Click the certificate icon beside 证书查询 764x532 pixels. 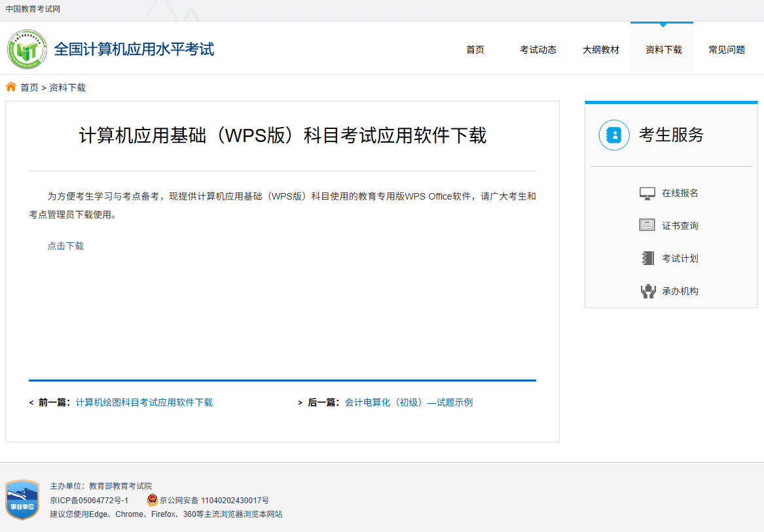[647, 225]
